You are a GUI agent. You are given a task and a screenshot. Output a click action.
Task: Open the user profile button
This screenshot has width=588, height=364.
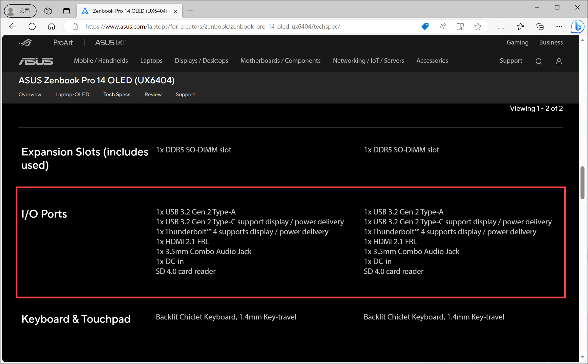pyautogui.click(x=20, y=11)
